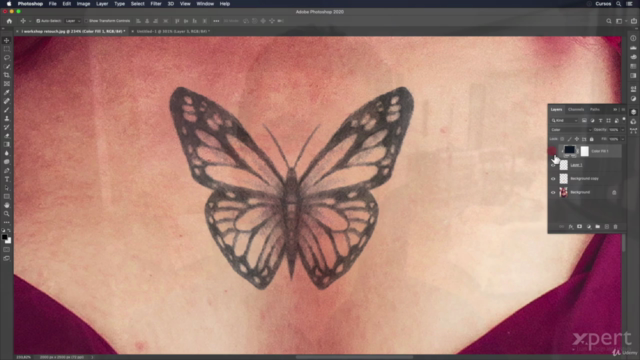Screen dimensions: 640x360
Task: Toggle visibility of Color Fill 1 layer
Action: [x=553, y=151]
